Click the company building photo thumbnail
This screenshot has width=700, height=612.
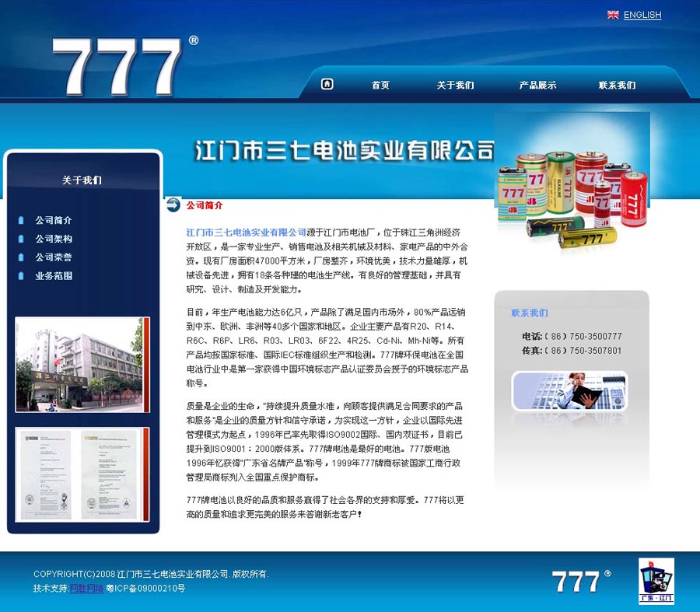coord(82,365)
